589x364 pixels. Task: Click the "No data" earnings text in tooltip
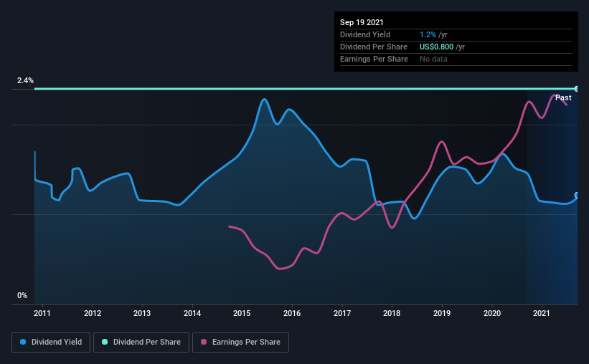433,59
